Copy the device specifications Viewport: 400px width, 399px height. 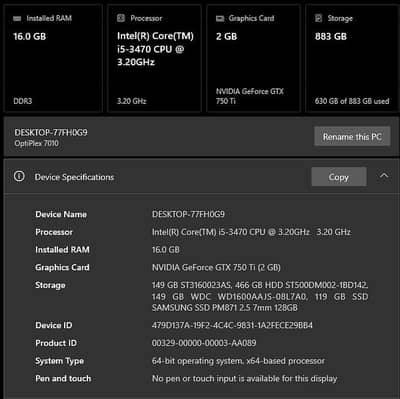(339, 177)
